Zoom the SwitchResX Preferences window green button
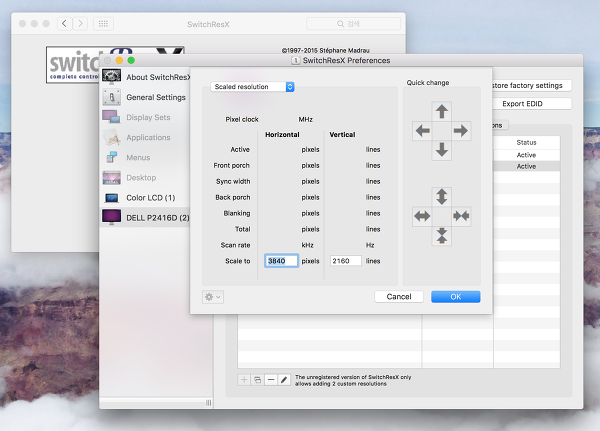Viewport: 600px width, 431px height. pyautogui.click(x=131, y=60)
